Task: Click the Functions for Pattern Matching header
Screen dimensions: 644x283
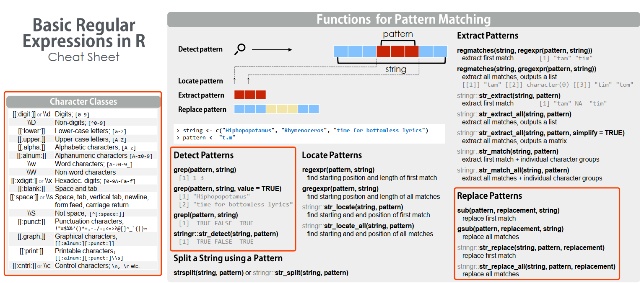Action: (x=403, y=19)
